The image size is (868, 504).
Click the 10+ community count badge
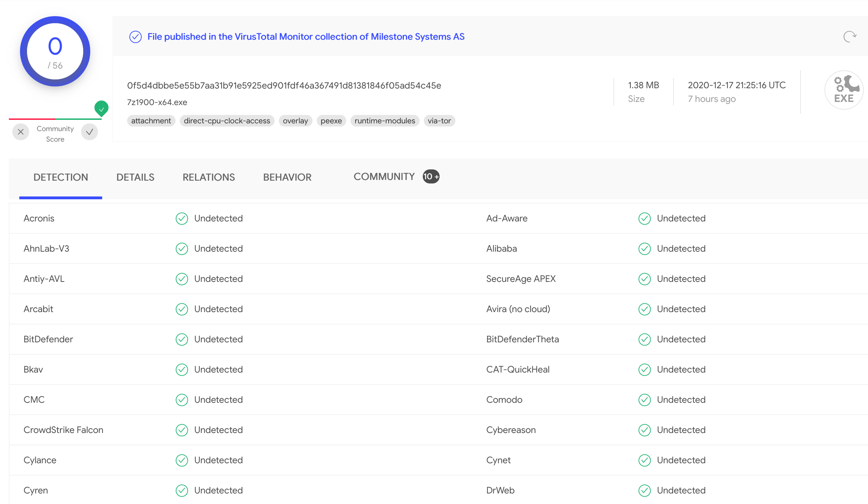pyautogui.click(x=431, y=176)
